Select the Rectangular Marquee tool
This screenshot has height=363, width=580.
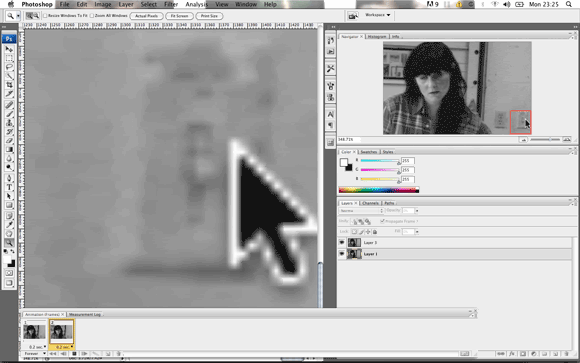pyautogui.click(x=9, y=58)
